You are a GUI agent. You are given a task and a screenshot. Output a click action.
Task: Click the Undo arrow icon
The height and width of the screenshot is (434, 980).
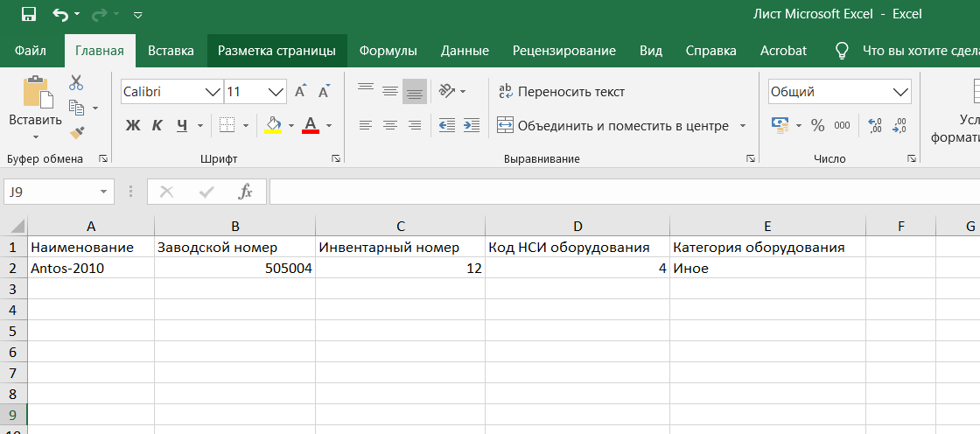60,14
